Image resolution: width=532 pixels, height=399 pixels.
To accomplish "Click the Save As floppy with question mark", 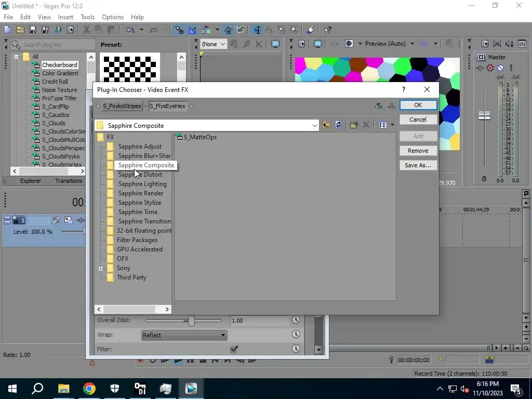I will coord(45,30).
